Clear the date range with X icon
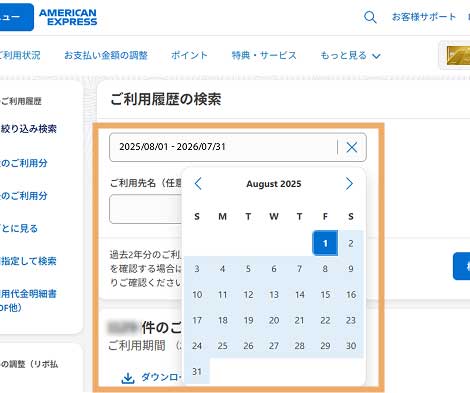This screenshot has height=393, width=470. [x=352, y=147]
